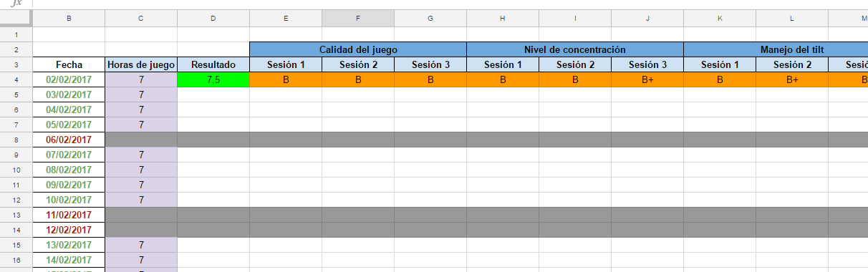This screenshot has height=272, width=868.
Task: Select red date cell 06/02/2017
Action: (69, 140)
